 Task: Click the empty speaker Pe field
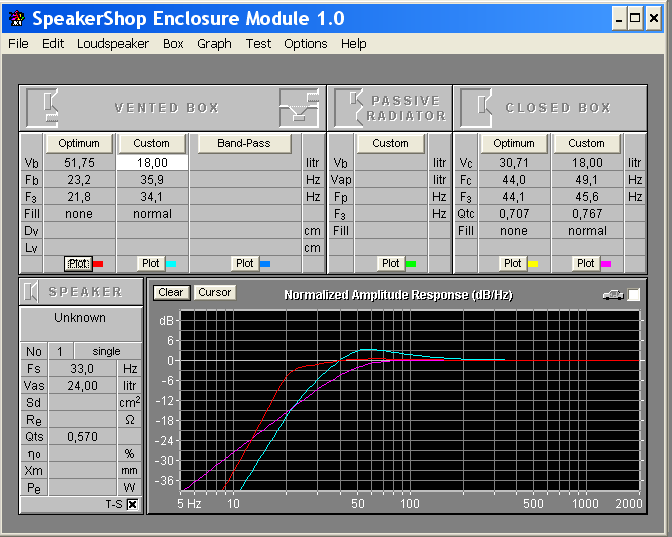pyautogui.click(x=82, y=488)
